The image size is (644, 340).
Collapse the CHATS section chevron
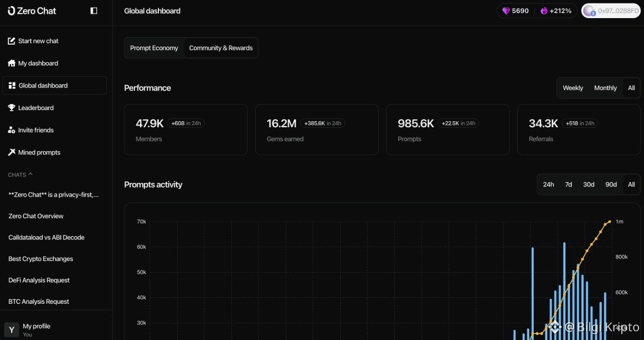coord(30,175)
